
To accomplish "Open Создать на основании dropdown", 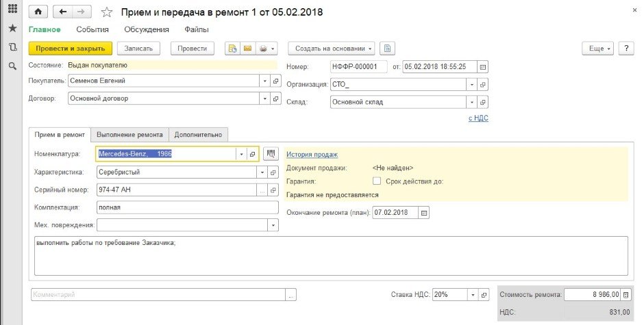I will click(332, 49).
